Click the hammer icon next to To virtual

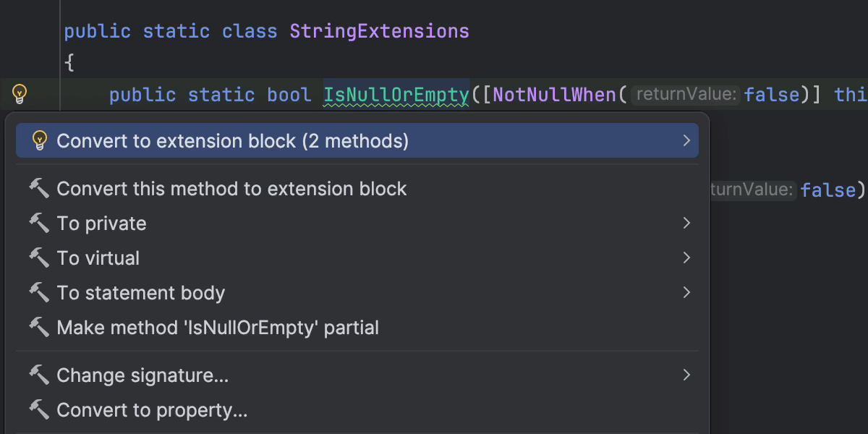(x=39, y=258)
